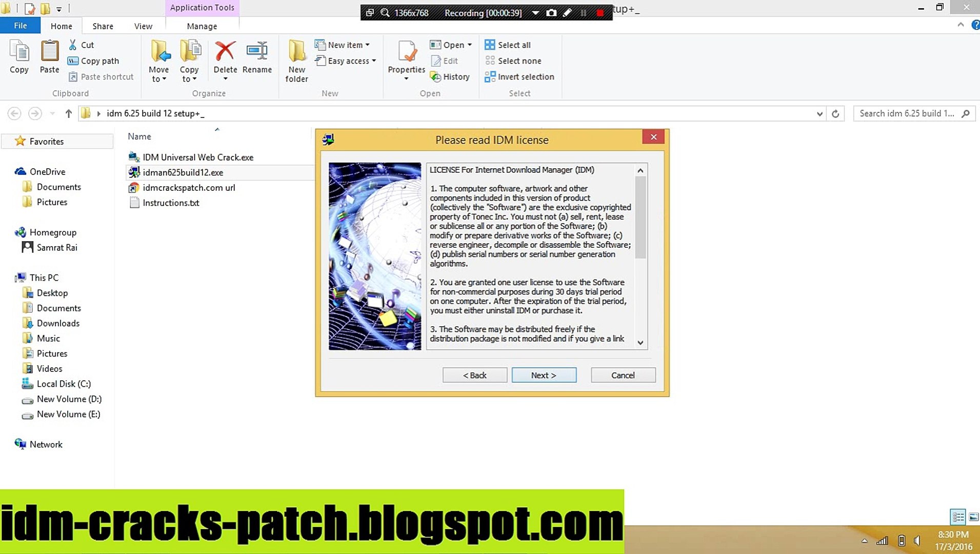Open the Manage tab

(202, 26)
